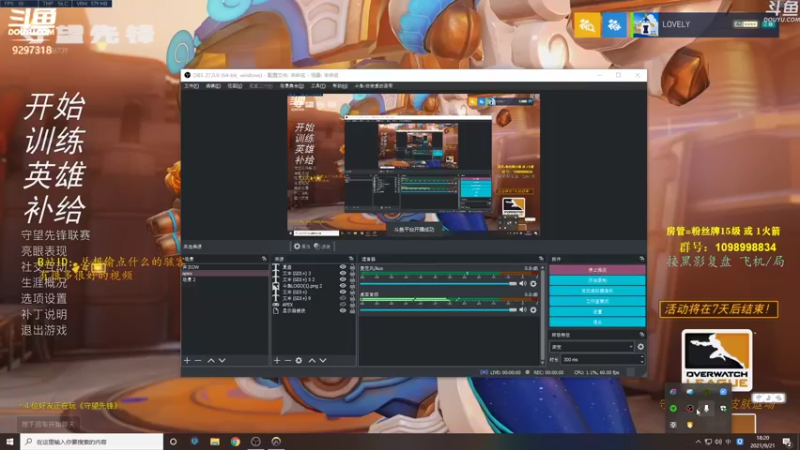The height and width of the screenshot is (450, 800).
Task: Pop out the 场景 dock panel
Action: (x=264, y=259)
